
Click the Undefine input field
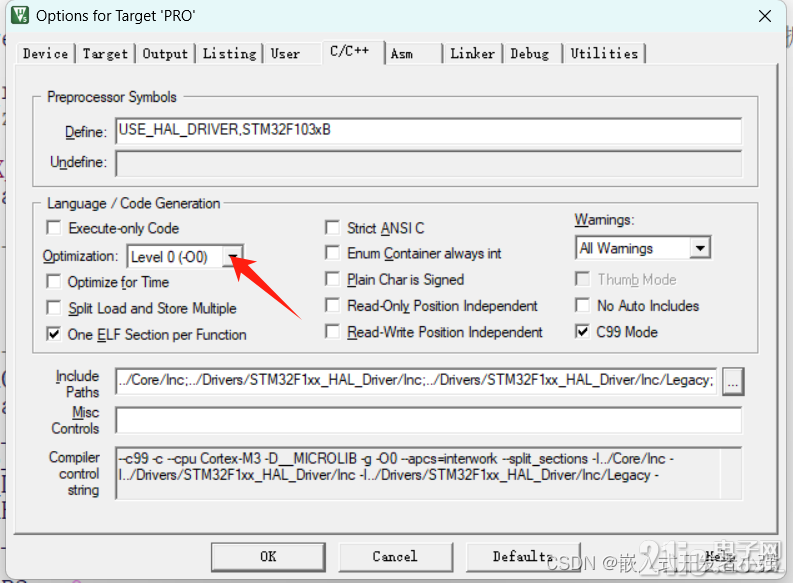428,163
